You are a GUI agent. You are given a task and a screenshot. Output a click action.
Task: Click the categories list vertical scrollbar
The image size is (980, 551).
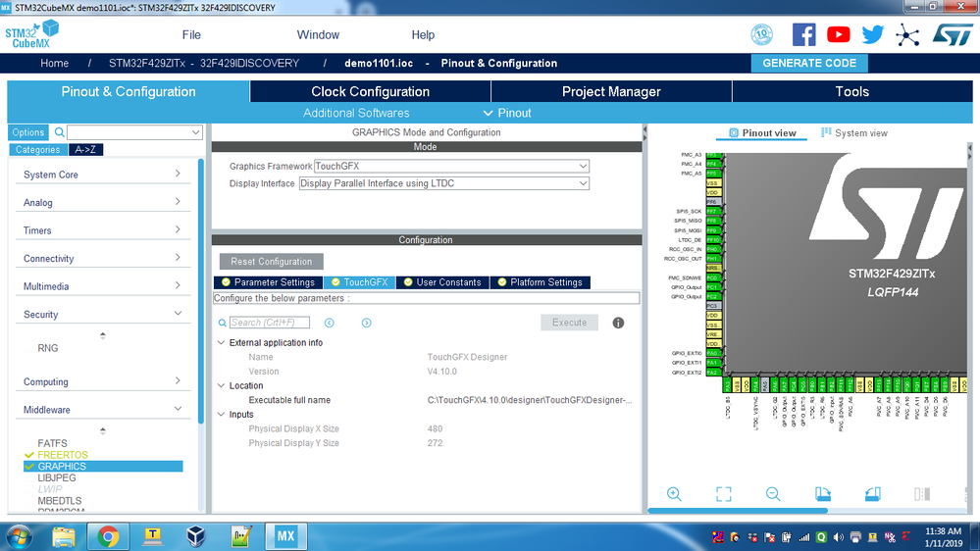(201, 292)
